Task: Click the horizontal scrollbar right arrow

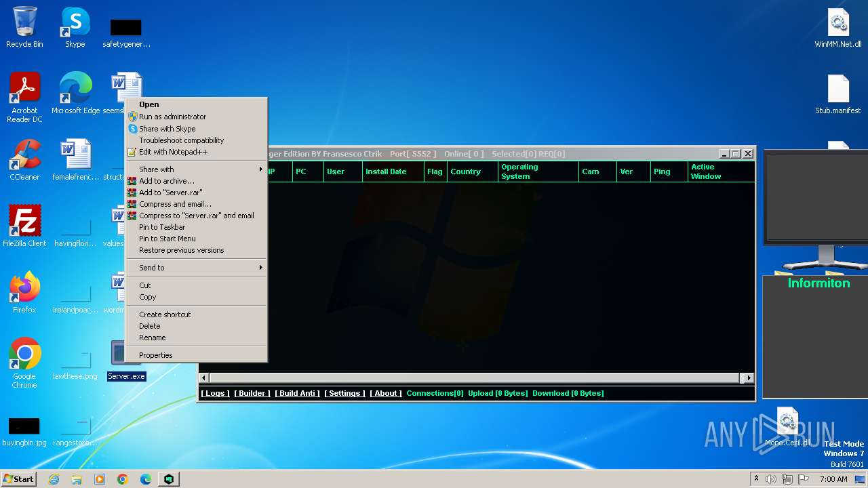Action: (749, 378)
